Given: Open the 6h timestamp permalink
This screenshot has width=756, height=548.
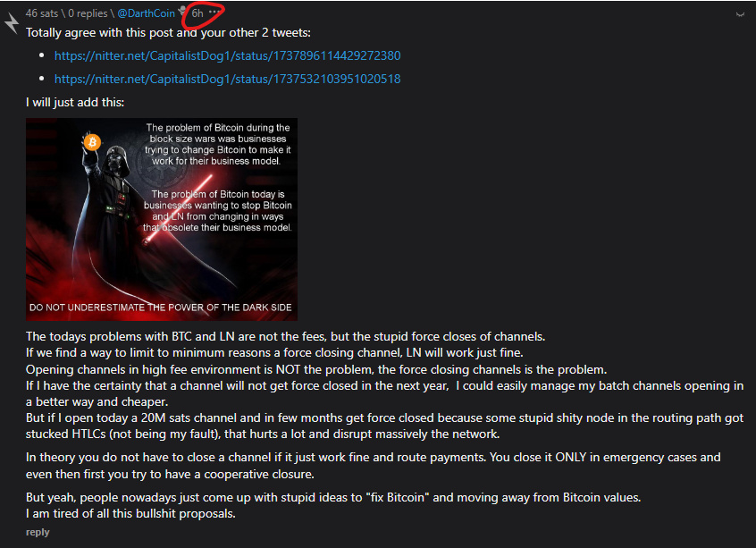Looking at the screenshot, I should [197, 13].
